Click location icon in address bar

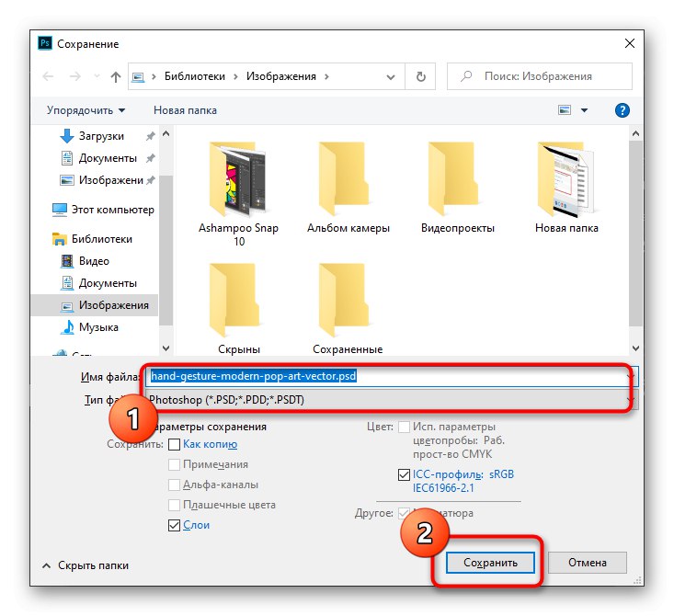tap(138, 77)
